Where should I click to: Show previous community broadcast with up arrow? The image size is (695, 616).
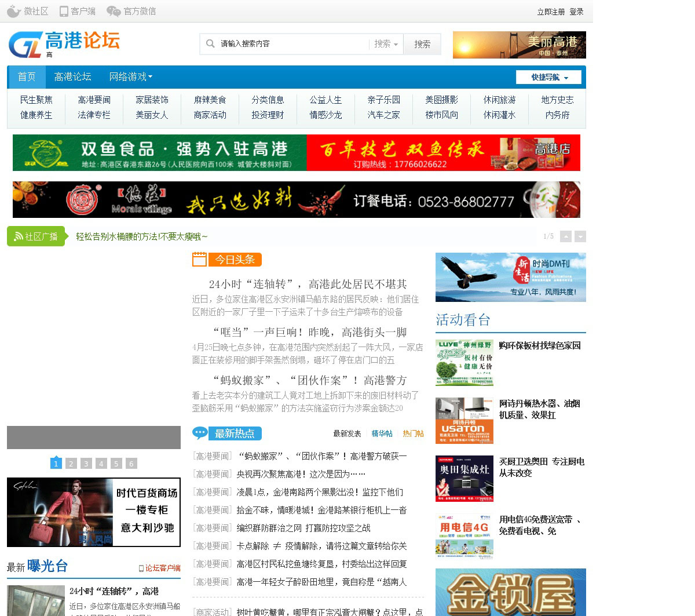[566, 236]
